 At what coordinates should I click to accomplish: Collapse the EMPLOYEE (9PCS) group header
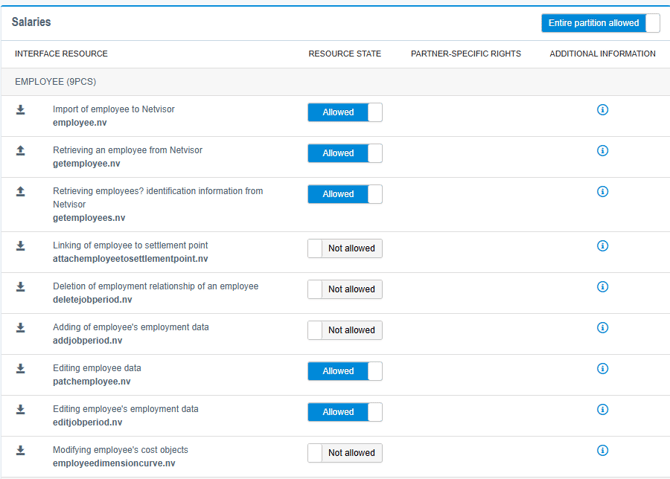tap(55, 81)
